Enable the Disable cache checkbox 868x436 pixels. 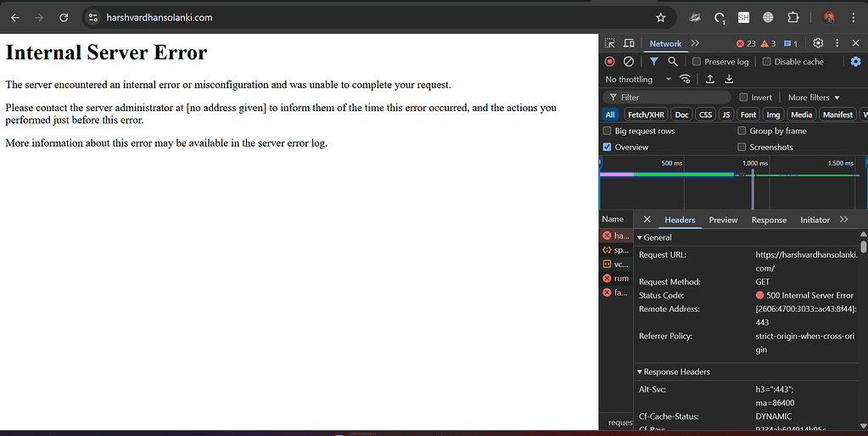click(767, 61)
